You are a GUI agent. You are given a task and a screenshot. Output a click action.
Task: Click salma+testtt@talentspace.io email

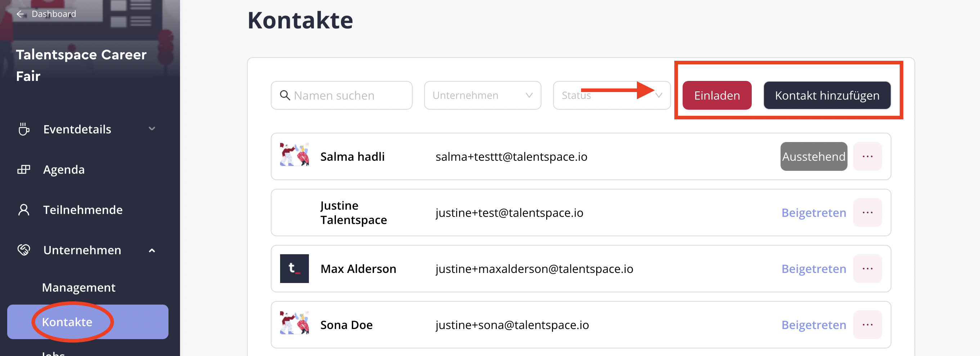511,156
